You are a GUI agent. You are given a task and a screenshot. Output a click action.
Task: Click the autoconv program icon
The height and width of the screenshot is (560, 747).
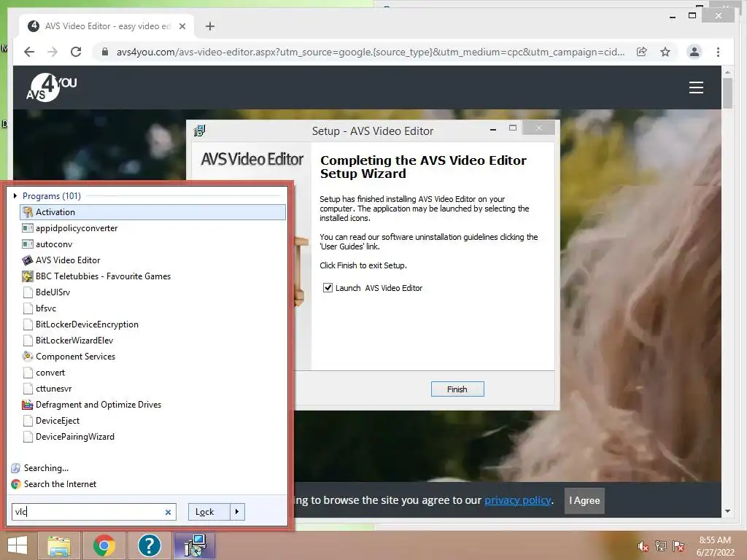tap(28, 244)
